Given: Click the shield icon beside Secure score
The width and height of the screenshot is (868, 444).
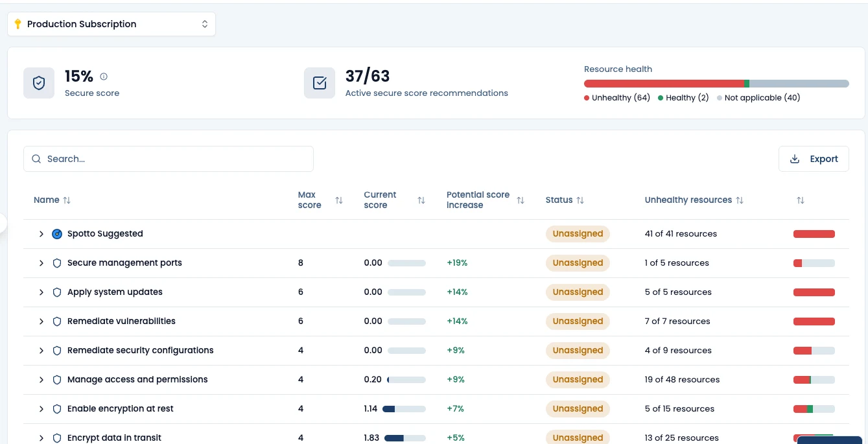Looking at the screenshot, I should pyautogui.click(x=39, y=83).
